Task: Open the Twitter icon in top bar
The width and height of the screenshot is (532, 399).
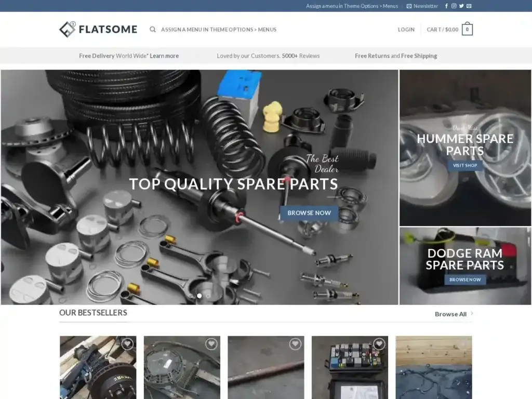Action: click(461, 6)
